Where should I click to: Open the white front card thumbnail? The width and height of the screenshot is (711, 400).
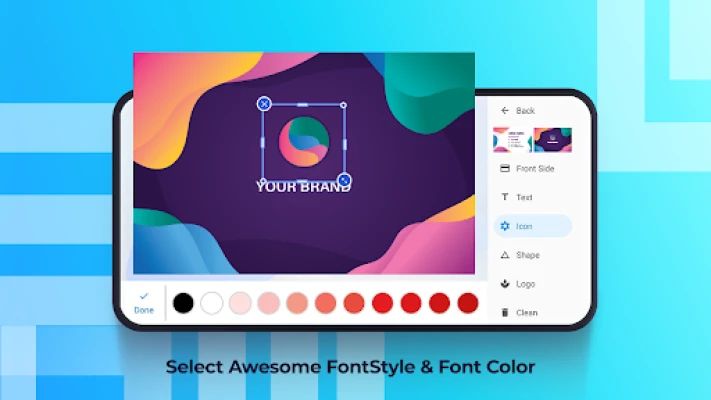pyautogui.click(x=511, y=139)
